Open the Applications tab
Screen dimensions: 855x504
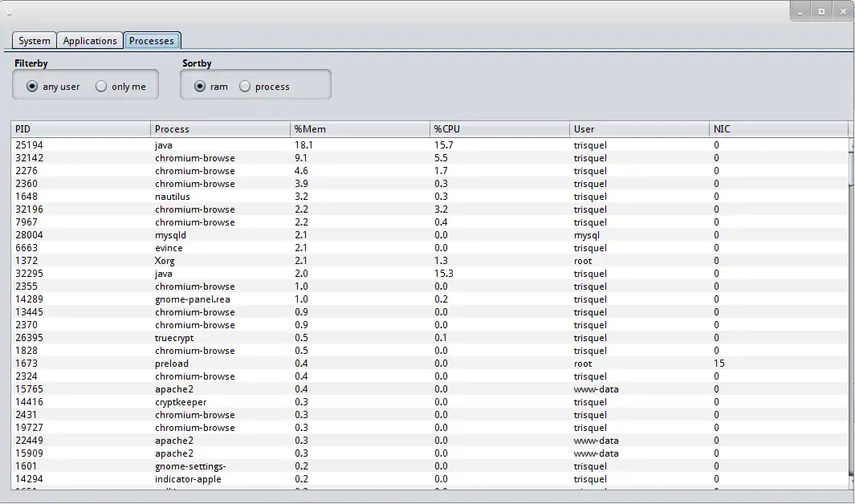click(x=90, y=41)
